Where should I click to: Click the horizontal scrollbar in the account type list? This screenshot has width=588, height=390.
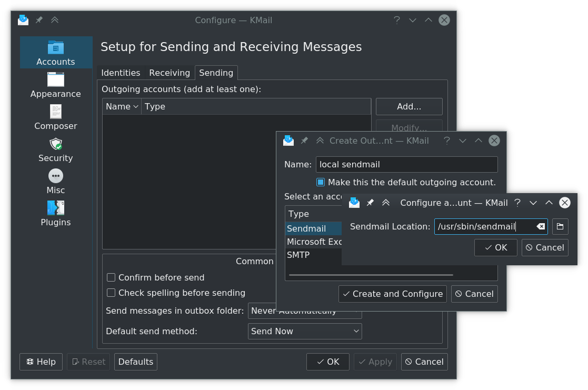371,275
